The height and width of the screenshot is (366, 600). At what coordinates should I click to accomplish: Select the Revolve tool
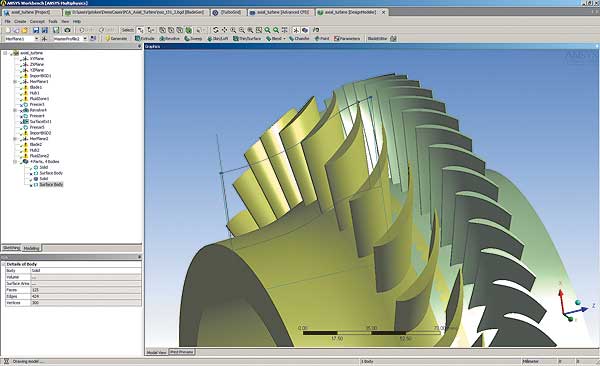[x=170, y=39]
